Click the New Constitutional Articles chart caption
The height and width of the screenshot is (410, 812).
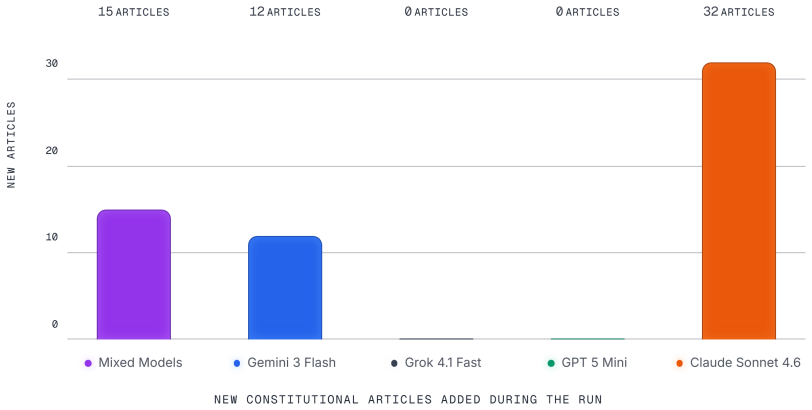coord(408,400)
